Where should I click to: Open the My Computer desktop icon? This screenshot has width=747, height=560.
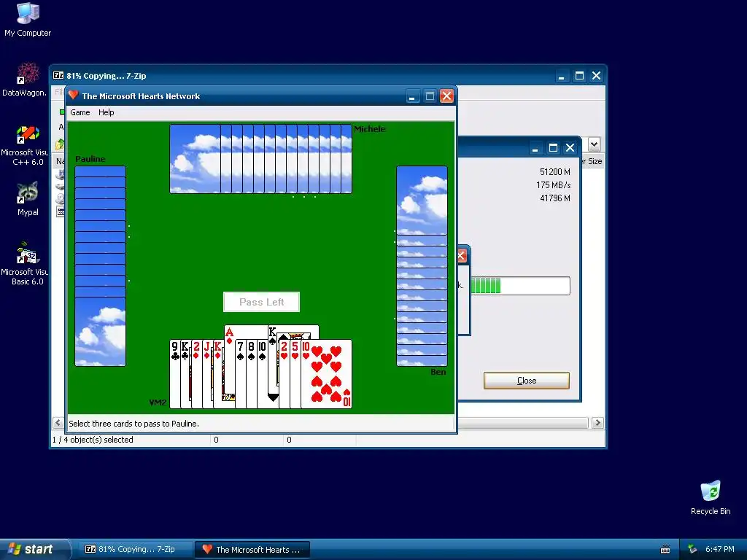click(28, 19)
